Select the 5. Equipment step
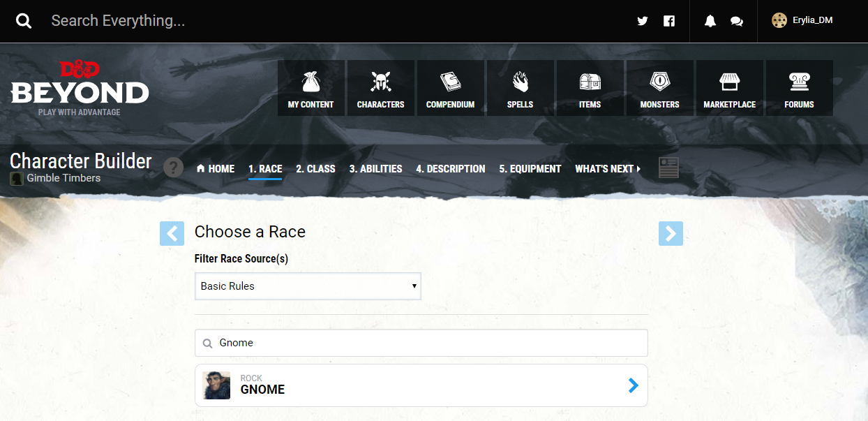This screenshot has width=868, height=421. tap(530, 169)
